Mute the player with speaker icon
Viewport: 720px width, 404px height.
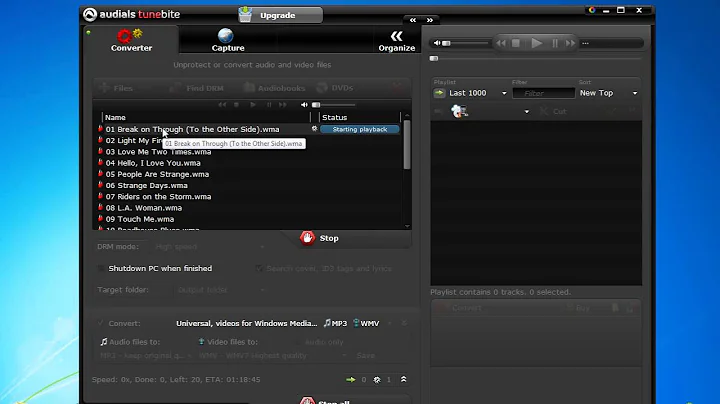[437, 43]
